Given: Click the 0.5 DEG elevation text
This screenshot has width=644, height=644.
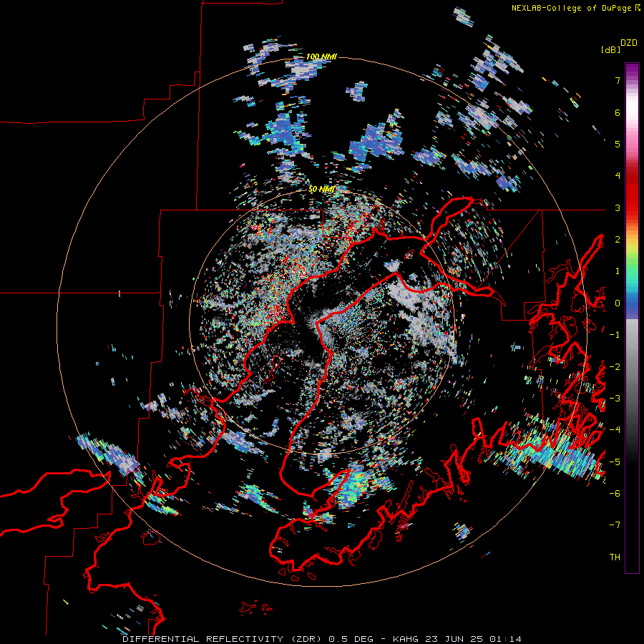Looking at the screenshot, I should click(351, 639).
